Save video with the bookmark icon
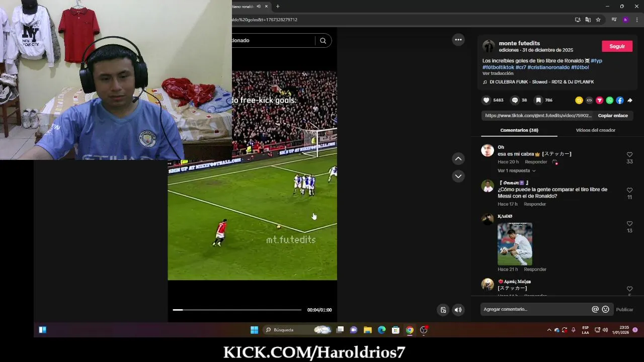The width and height of the screenshot is (644, 362). [538, 100]
